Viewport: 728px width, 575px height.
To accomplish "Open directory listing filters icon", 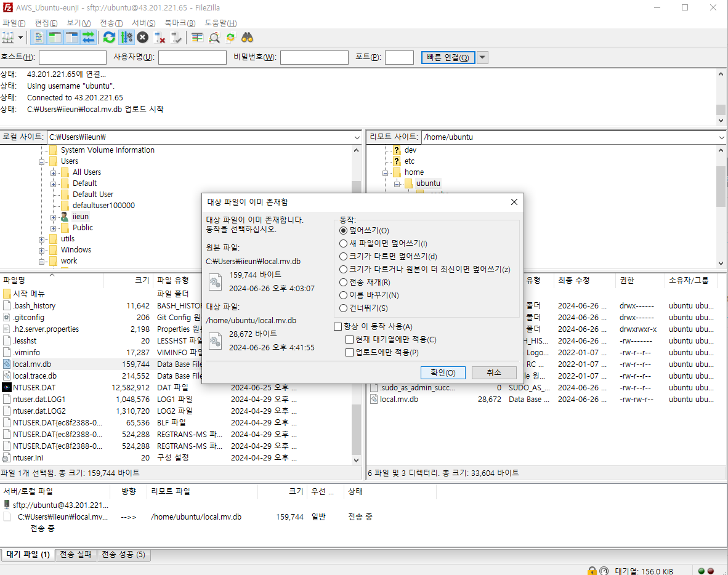I will coord(197,38).
